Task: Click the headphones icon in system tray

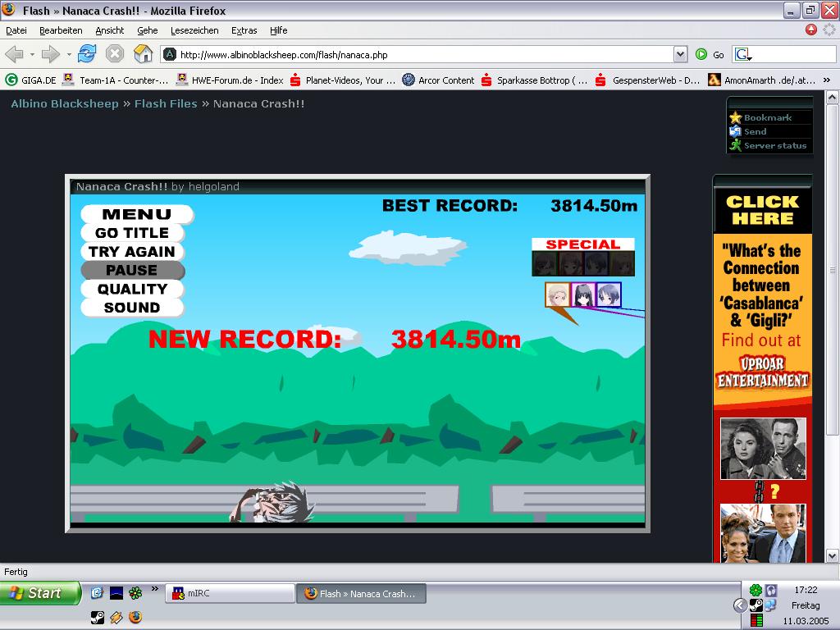Action: point(770,591)
